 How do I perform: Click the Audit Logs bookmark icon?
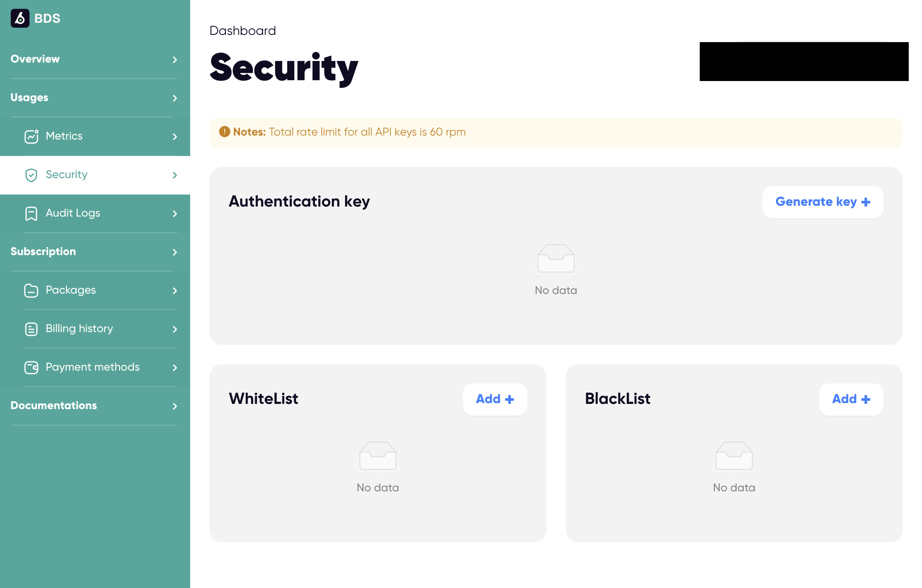click(31, 213)
